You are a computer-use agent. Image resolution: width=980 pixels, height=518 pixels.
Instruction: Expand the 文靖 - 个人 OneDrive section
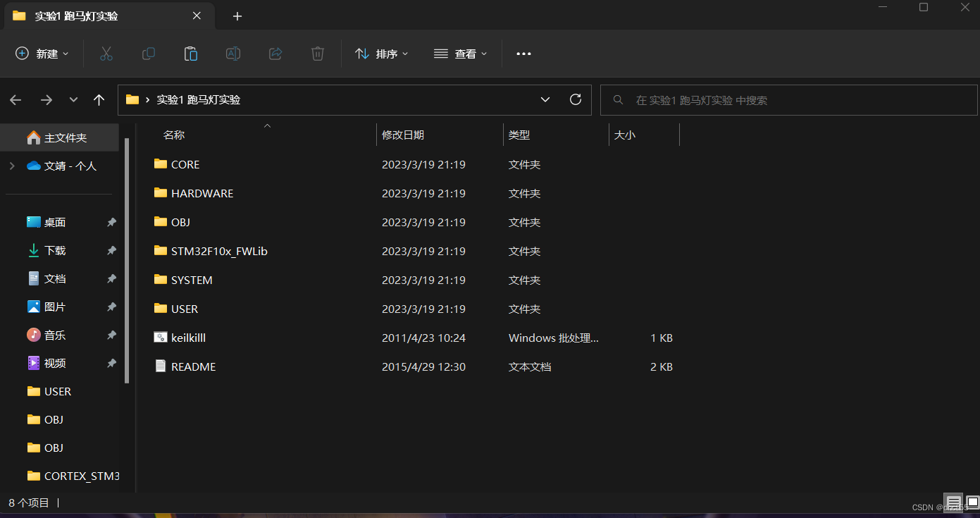11,166
